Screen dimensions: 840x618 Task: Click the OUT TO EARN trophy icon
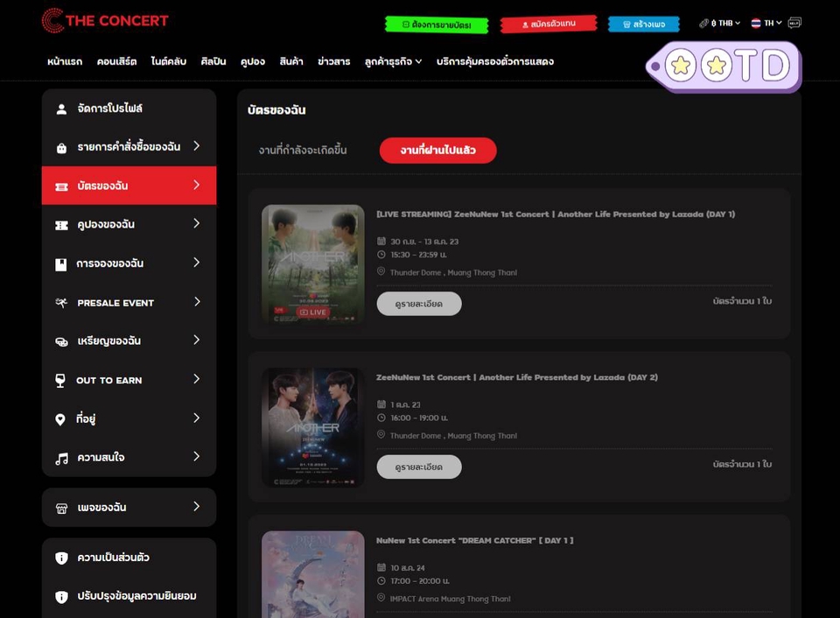coord(61,380)
